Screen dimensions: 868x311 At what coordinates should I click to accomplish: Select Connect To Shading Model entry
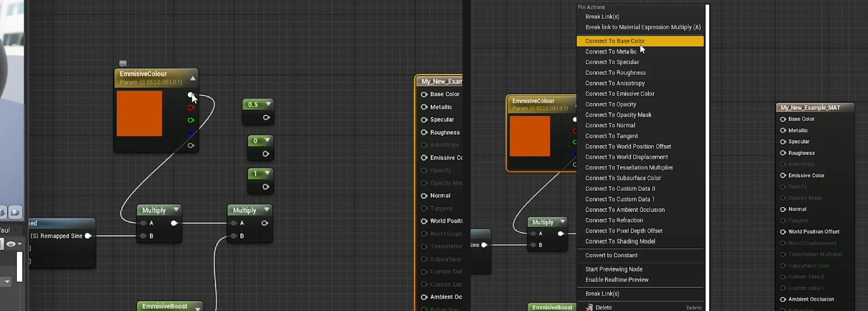click(x=640, y=241)
